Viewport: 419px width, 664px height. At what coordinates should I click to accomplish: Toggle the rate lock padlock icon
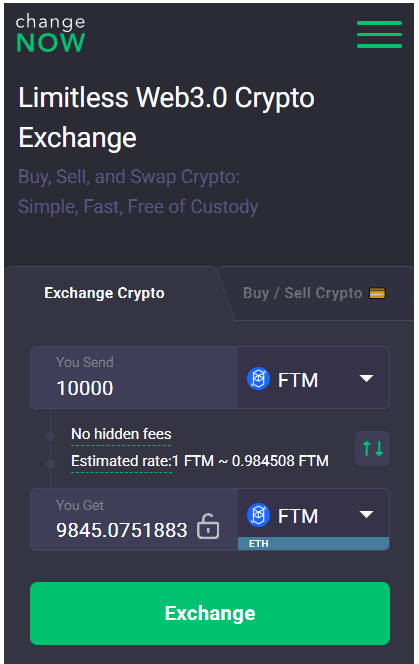[208, 526]
